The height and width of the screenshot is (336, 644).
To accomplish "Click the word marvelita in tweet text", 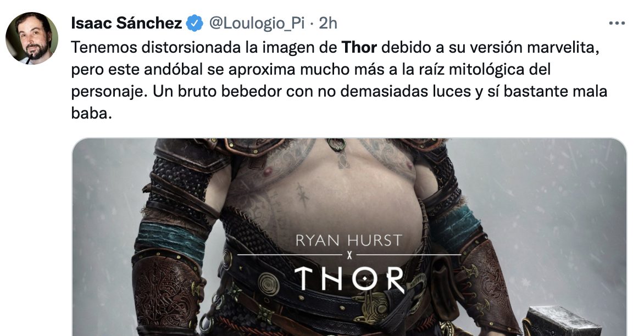I will point(563,48).
